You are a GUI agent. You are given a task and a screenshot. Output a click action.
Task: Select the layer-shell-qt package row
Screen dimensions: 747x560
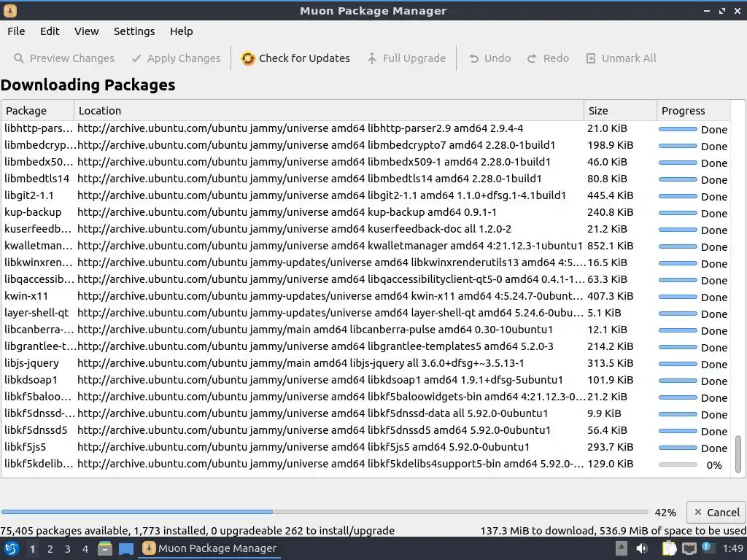[366, 313]
